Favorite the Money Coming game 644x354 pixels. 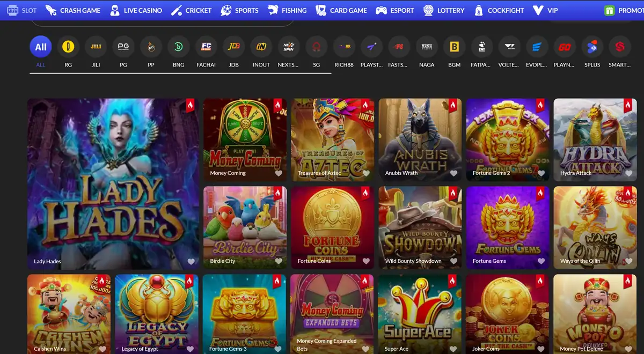point(278,173)
